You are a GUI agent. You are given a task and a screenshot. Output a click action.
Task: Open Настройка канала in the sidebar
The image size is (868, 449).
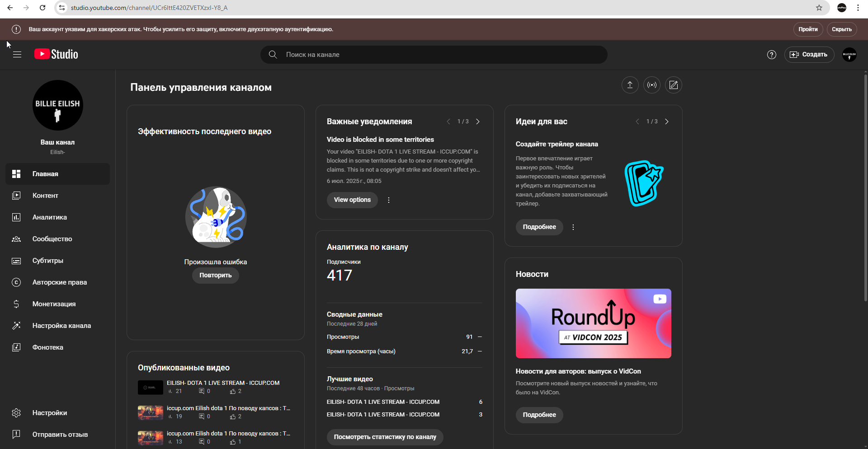coord(57,326)
